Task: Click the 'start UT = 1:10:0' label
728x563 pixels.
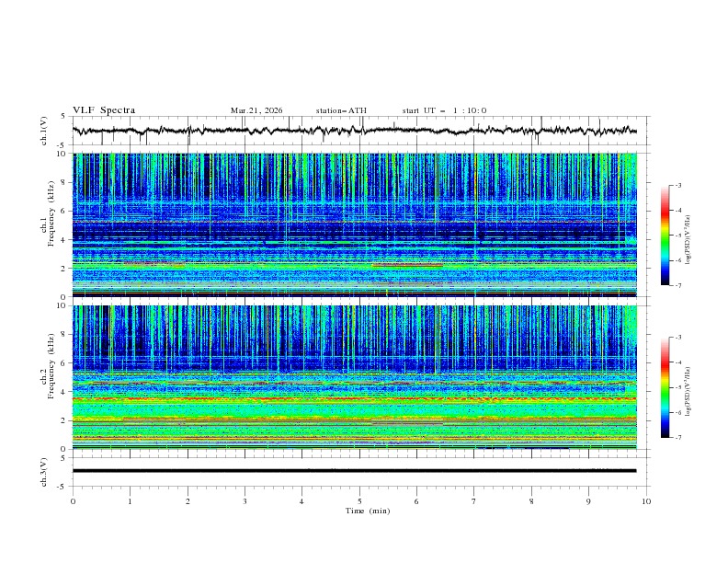Action: [444, 110]
